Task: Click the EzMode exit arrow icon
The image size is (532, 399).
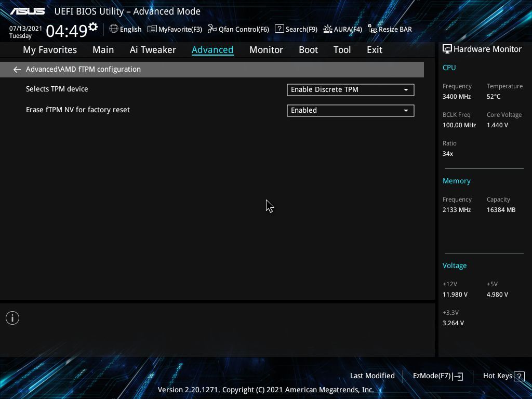Action: [x=458, y=376]
